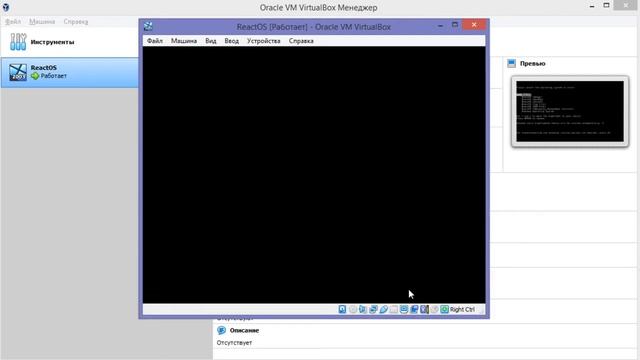Click the Right Ctrl host key label
The width and height of the screenshot is (640, 360).
click(462, 309)
